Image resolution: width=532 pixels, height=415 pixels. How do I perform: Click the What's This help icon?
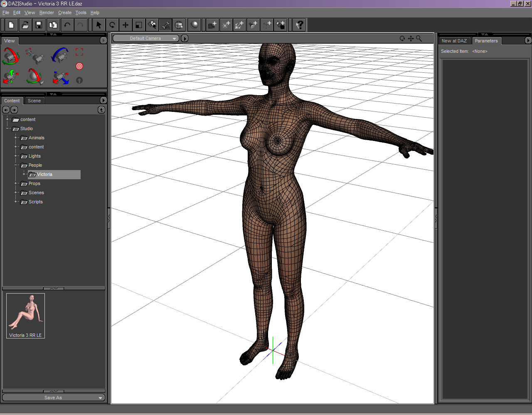299,25
